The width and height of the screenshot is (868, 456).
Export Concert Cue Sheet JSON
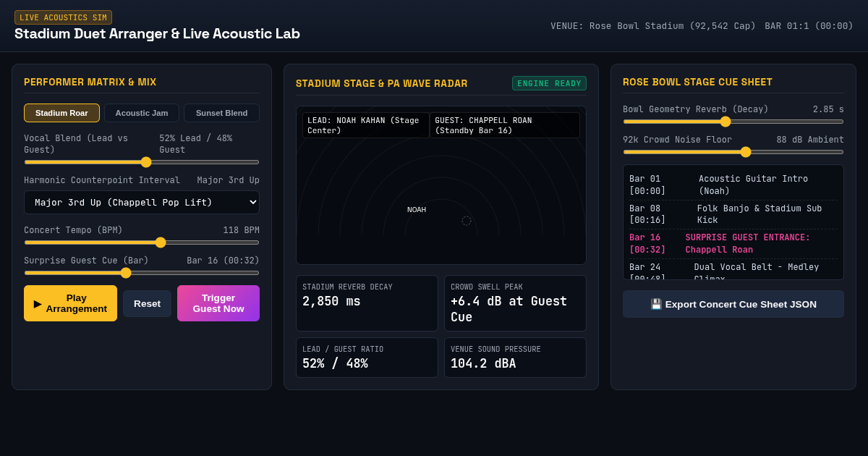point(733,304)
